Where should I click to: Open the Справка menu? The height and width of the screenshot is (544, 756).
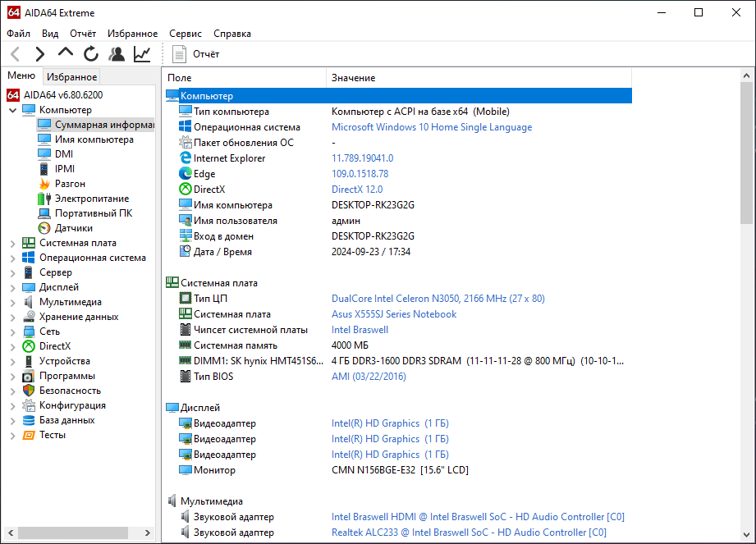tap(232, 34)
